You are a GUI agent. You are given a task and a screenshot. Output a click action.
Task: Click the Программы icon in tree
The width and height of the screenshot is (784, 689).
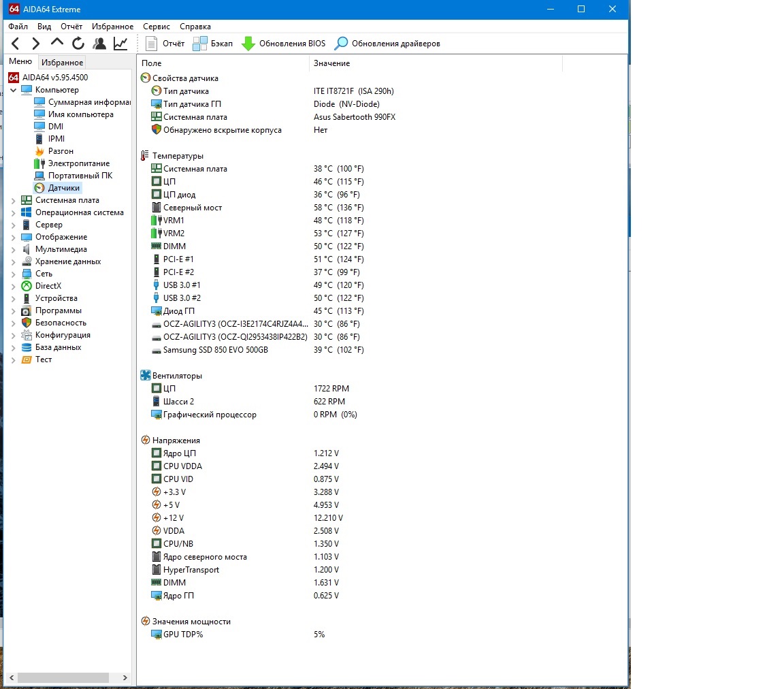pos(27,310)
